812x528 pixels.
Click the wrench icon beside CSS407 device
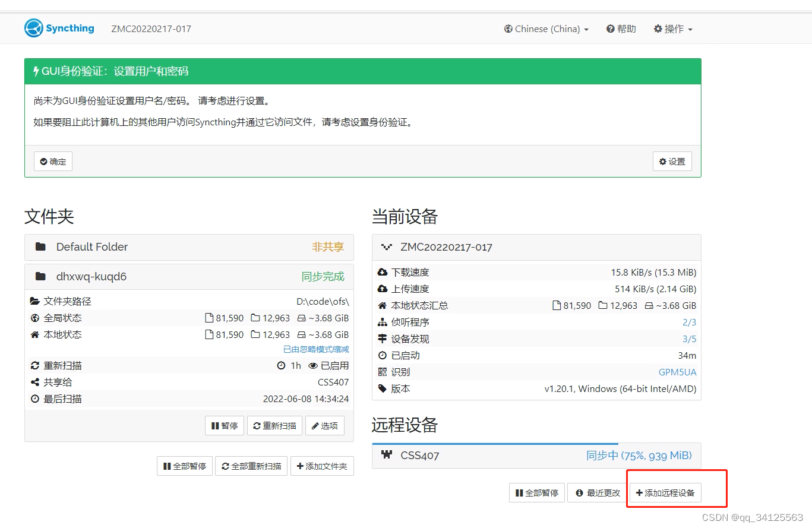point(387,455)
